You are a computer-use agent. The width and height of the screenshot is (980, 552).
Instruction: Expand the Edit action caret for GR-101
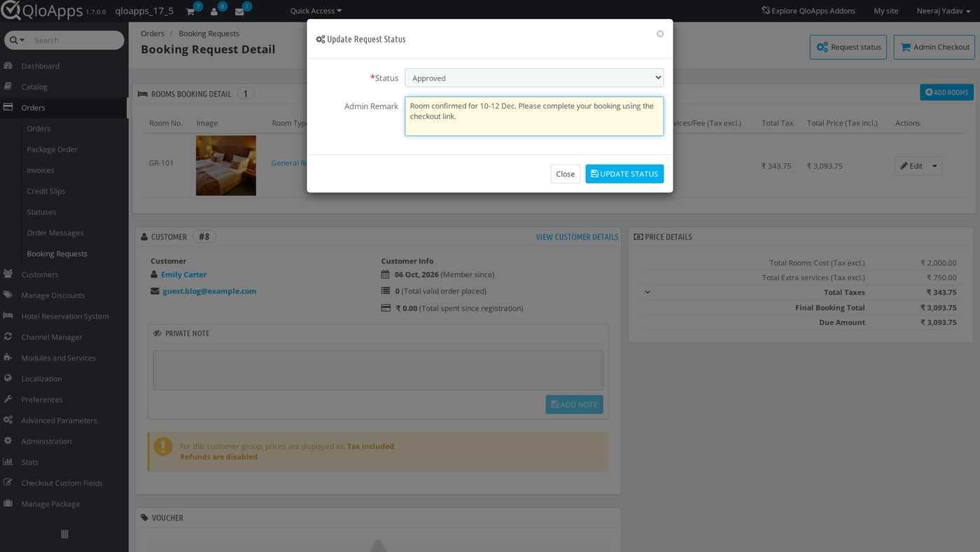tap(934, 166)
